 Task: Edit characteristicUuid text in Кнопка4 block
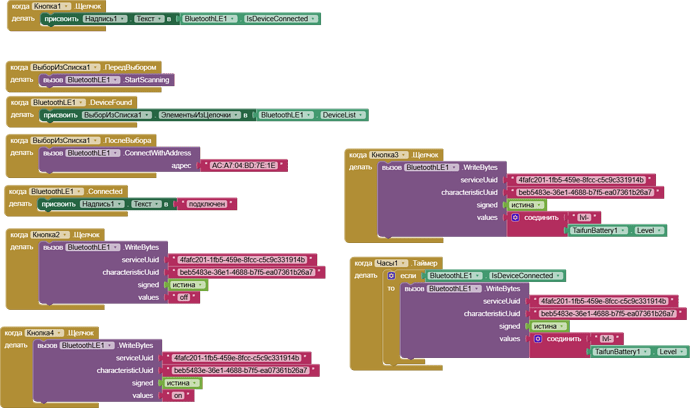[x=240, y=371]
